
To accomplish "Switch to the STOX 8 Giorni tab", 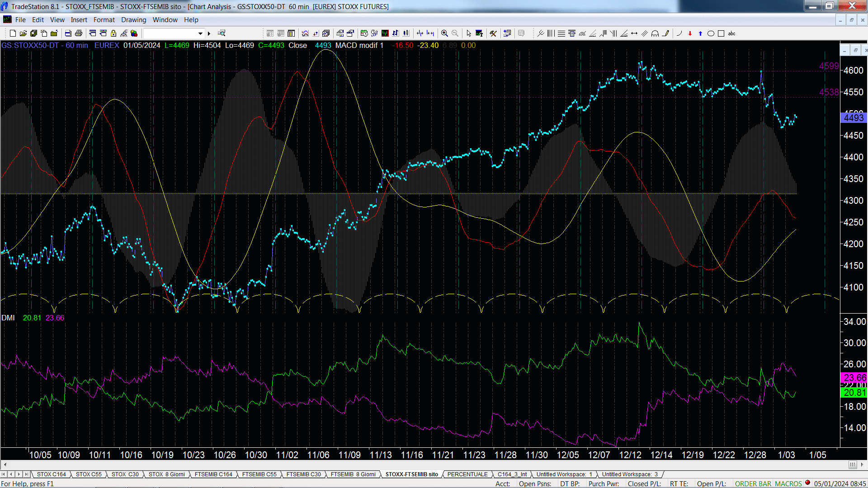I will [167, 474].
